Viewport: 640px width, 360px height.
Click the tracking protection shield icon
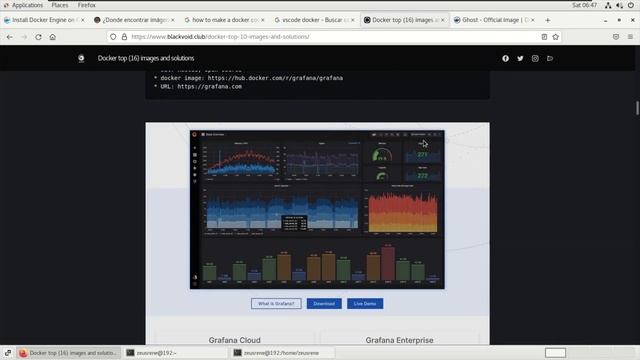click(113, 37)
